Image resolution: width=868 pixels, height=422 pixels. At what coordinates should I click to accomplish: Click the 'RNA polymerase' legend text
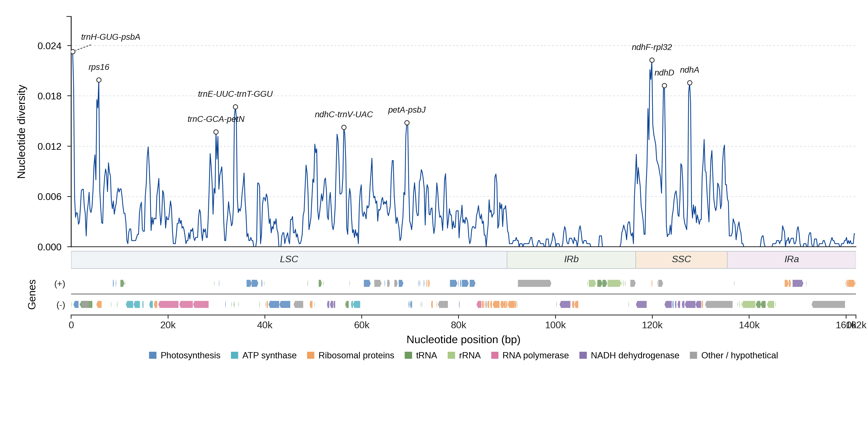(535, 355)
